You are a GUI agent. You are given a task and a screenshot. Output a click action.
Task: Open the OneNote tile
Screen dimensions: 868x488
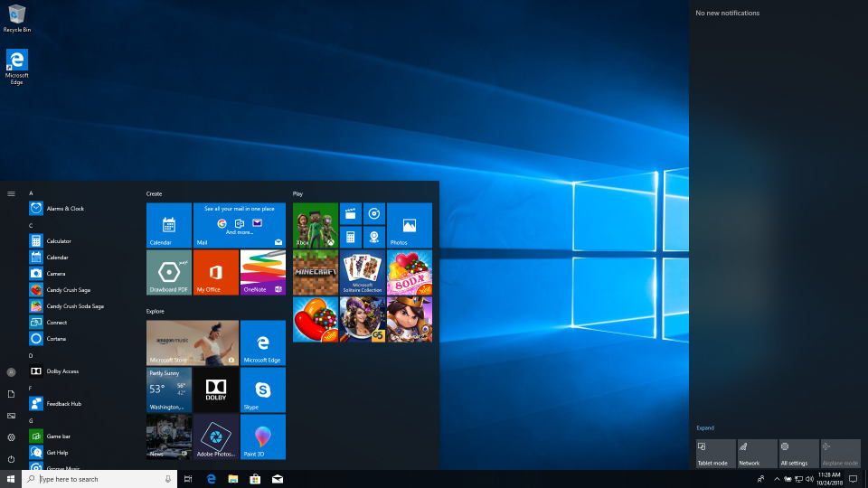click(x=262, y=273)
